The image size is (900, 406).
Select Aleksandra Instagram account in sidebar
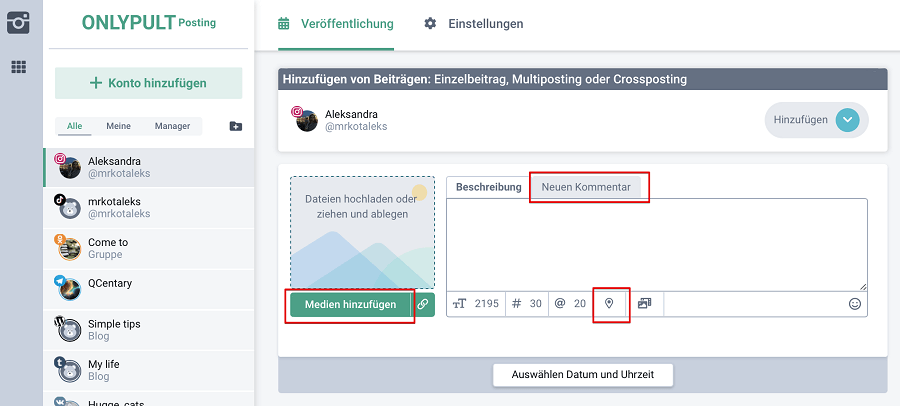[x=149, y=167]
